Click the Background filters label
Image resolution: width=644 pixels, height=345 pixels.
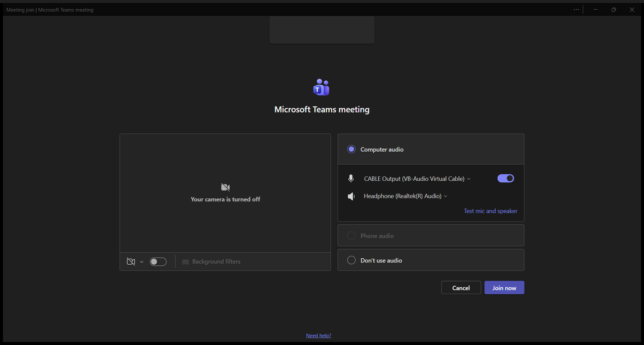[x=216, y=261]
